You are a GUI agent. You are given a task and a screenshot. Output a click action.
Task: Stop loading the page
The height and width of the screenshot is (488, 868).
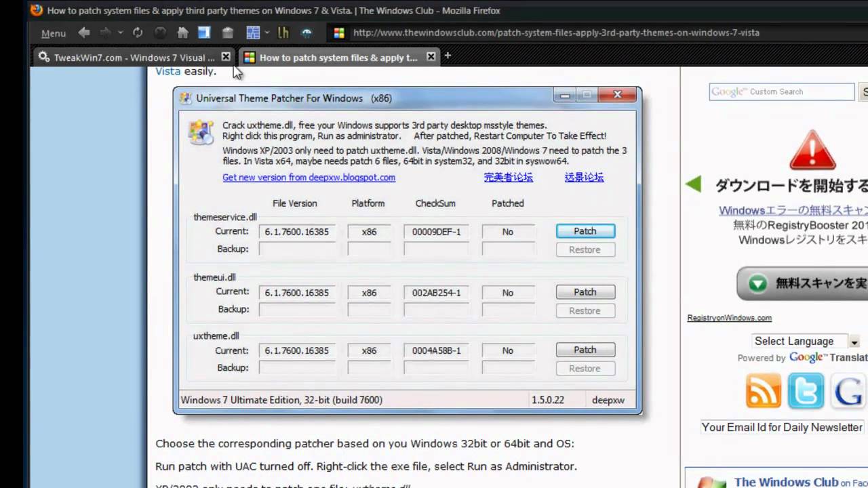point(160,32)
